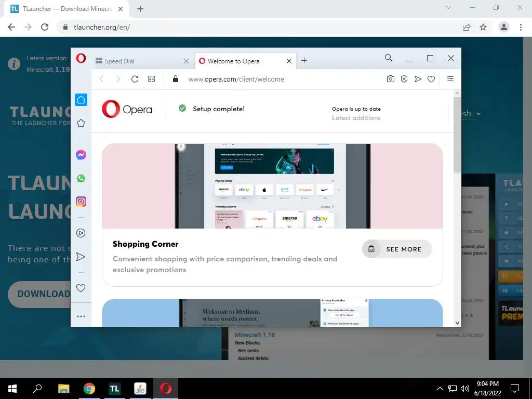Screen dimensions: 532x399
Task: Click info icon on TLauncher page
Action: (14, 64)
